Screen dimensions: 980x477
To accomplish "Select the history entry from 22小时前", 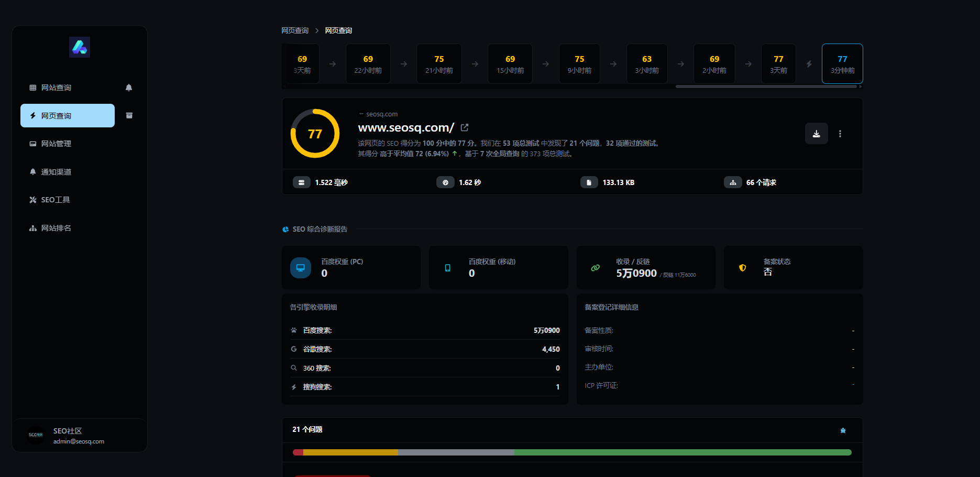I will click(x=368, y=64).
